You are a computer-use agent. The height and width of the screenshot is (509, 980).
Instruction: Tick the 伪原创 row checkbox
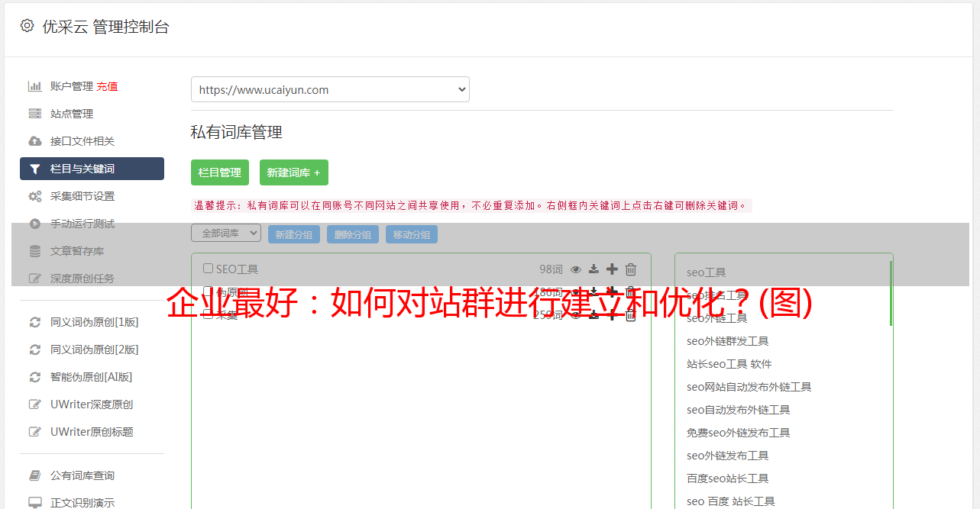(x=208, y=292)
